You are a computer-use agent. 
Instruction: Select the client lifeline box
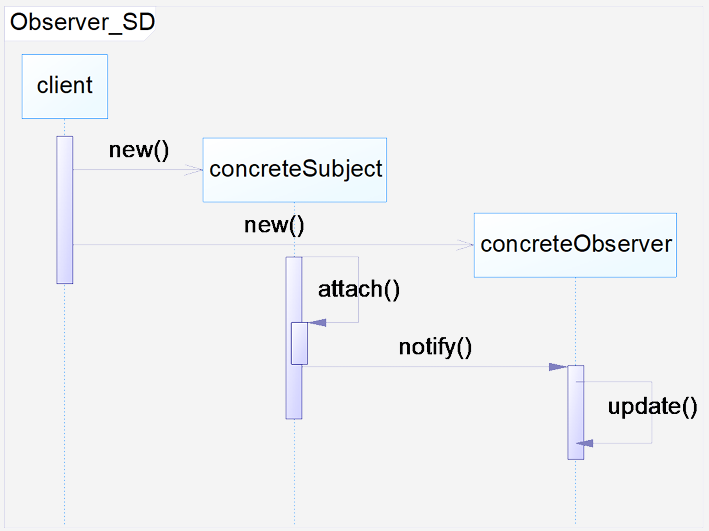click(65, 86)
